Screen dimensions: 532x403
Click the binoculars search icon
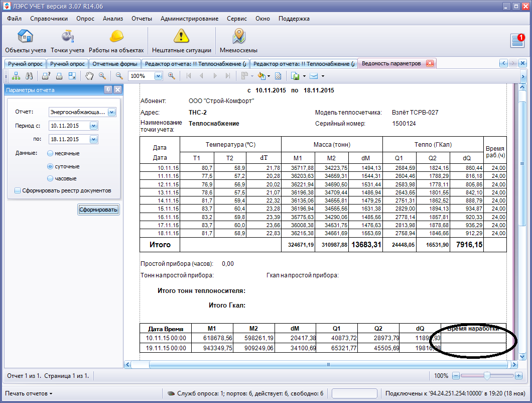click(x=30, y=76)
